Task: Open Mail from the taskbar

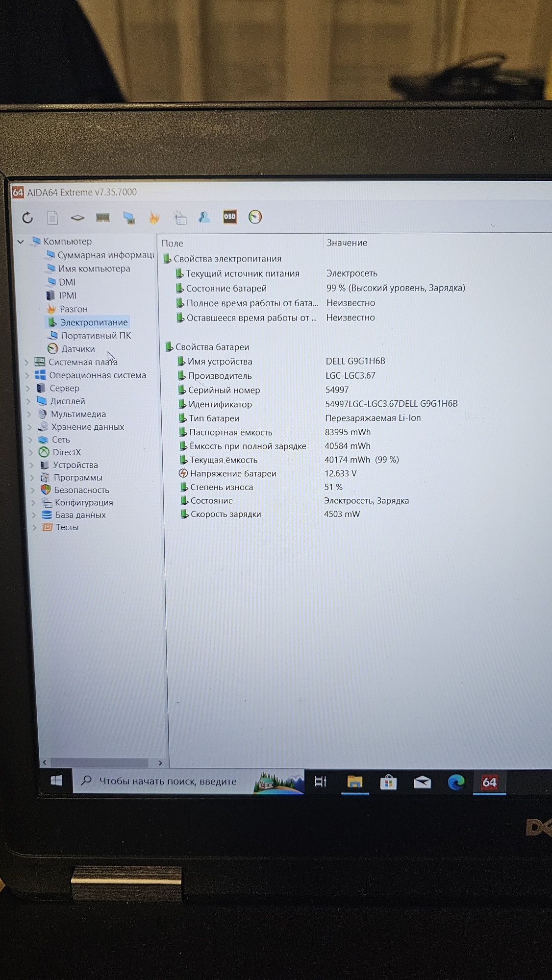Action: [x=422, y=783]
